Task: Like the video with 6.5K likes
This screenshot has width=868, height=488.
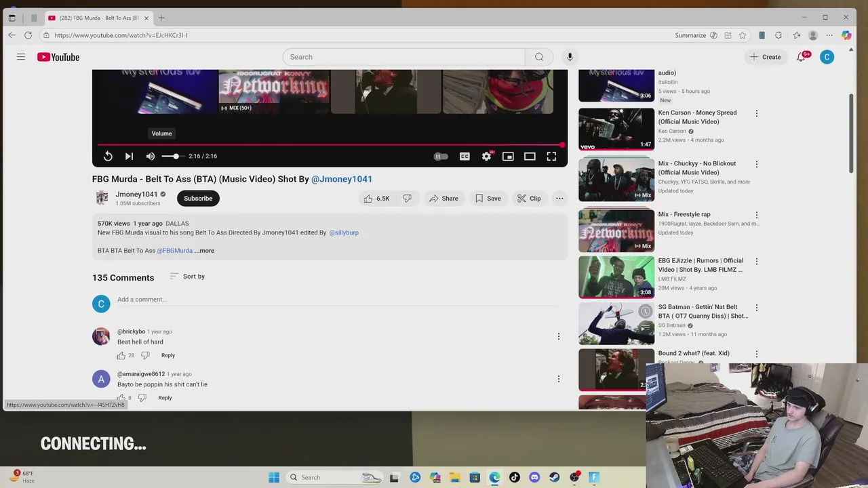Action: coord(376,199)
